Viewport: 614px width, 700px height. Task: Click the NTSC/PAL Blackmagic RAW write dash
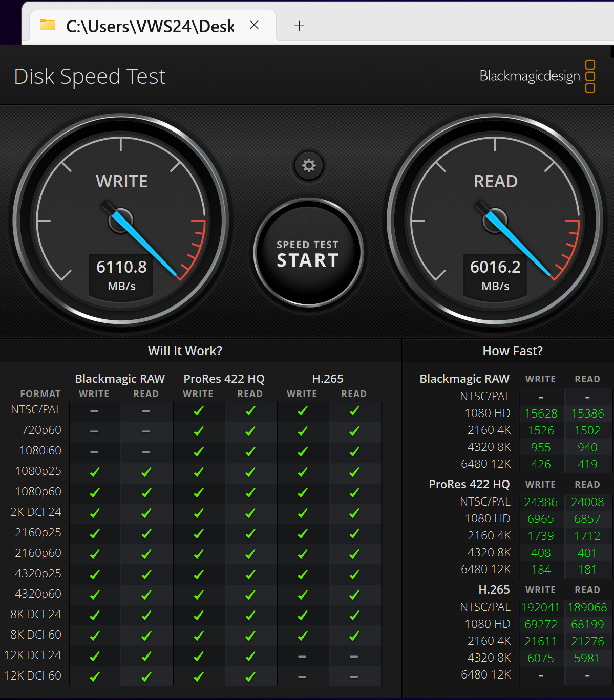(x=94, y=411)
